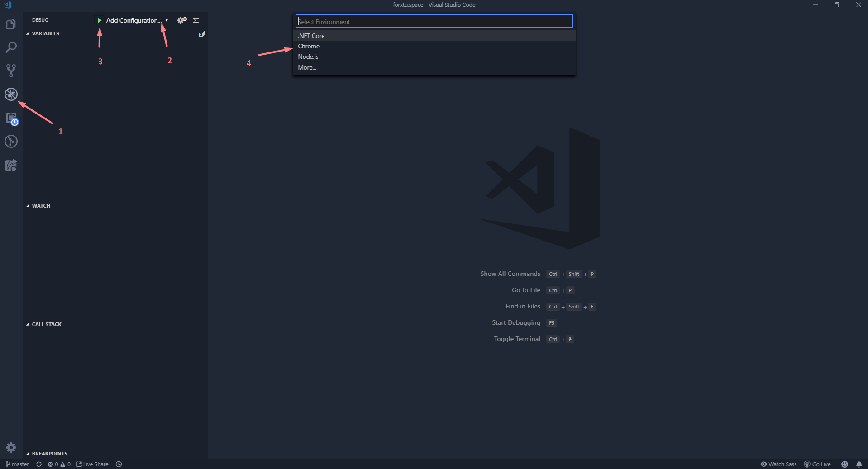Collapse all variables icon
Screen dimensions: 868x469
pos(201,34)
